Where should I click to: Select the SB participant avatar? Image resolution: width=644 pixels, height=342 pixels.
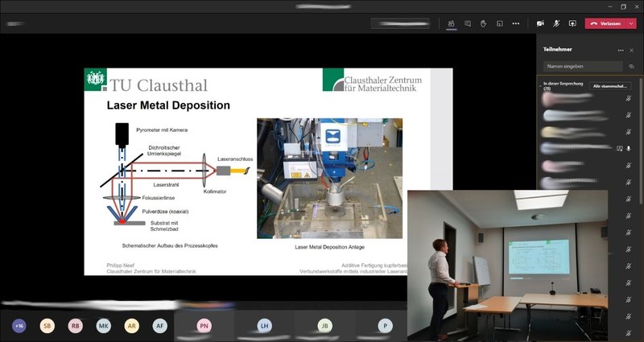47,326
